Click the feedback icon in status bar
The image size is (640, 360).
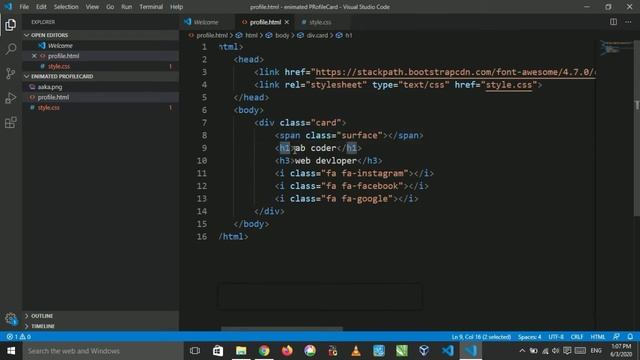tap(616, 337)
